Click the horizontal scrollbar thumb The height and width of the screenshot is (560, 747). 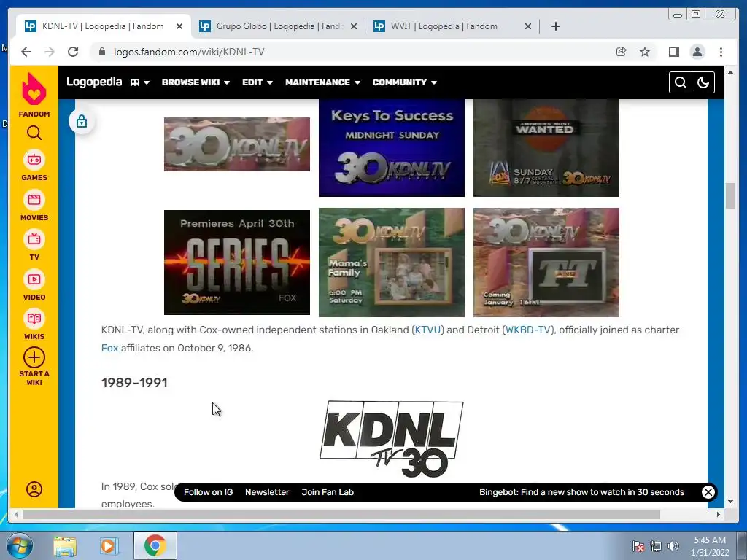point(341,514)
